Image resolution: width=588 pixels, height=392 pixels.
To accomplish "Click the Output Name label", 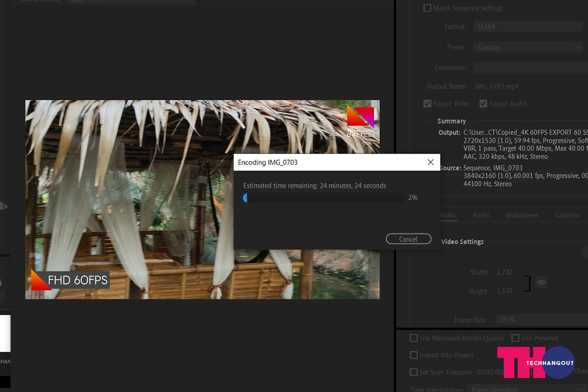I will click(x=446, y=87).
